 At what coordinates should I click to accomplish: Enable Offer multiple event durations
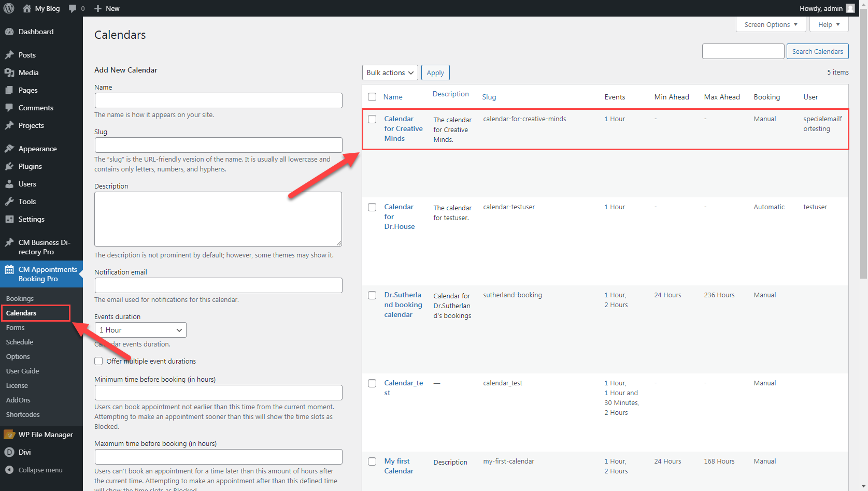[98, 361]
